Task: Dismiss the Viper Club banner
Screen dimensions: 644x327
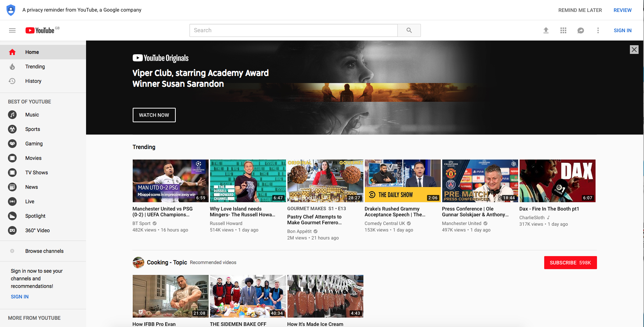Action: (634, 50)
